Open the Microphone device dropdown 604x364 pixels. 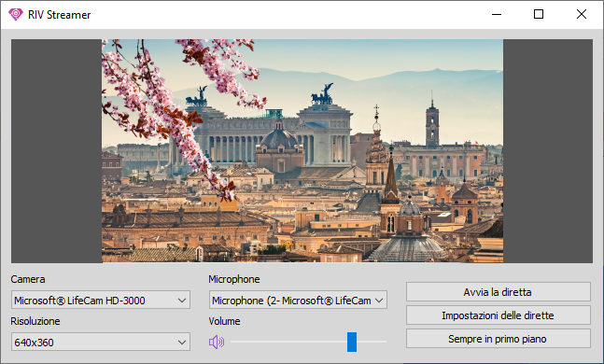coord(298,300)
